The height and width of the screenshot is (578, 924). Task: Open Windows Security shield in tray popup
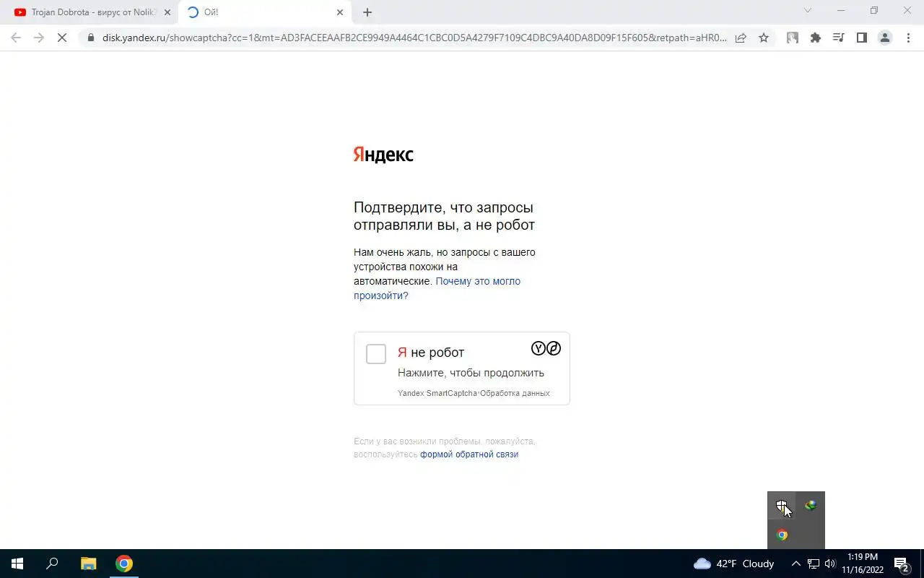coord(782,506)
